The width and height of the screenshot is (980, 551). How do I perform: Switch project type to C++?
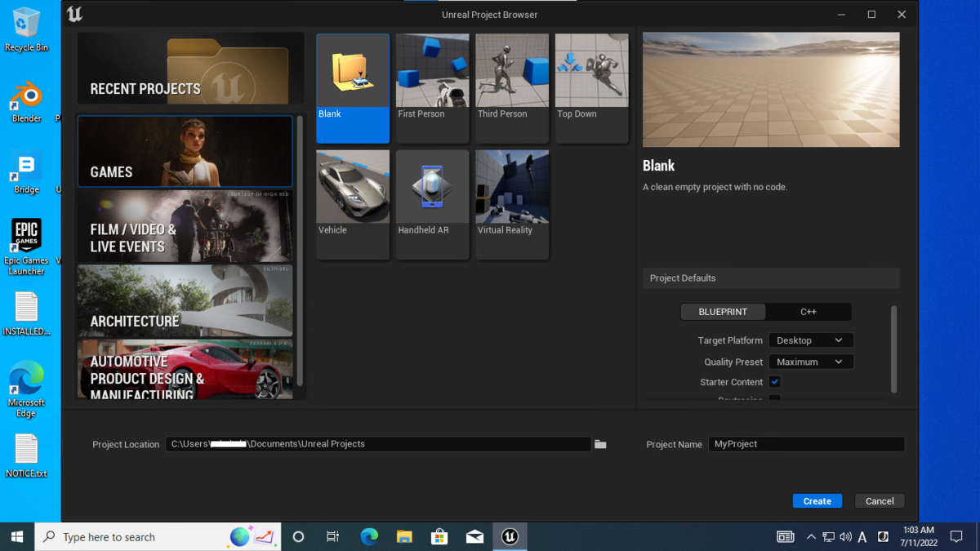808,311
